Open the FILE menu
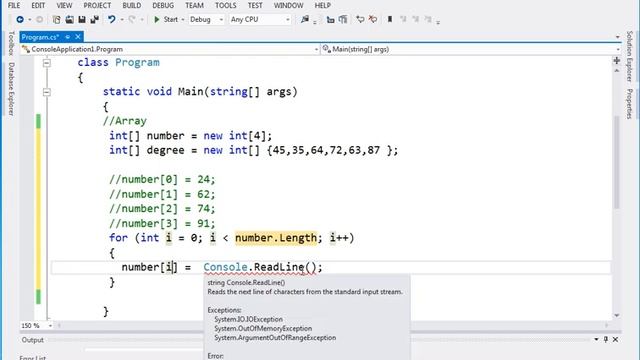Viewport: 640px width, 360px height. click(14, 5)
